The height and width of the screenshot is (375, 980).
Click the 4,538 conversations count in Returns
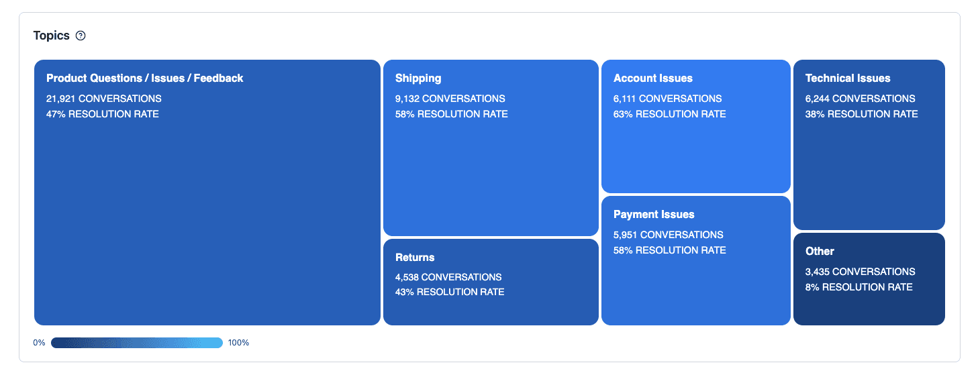[448, 277]
